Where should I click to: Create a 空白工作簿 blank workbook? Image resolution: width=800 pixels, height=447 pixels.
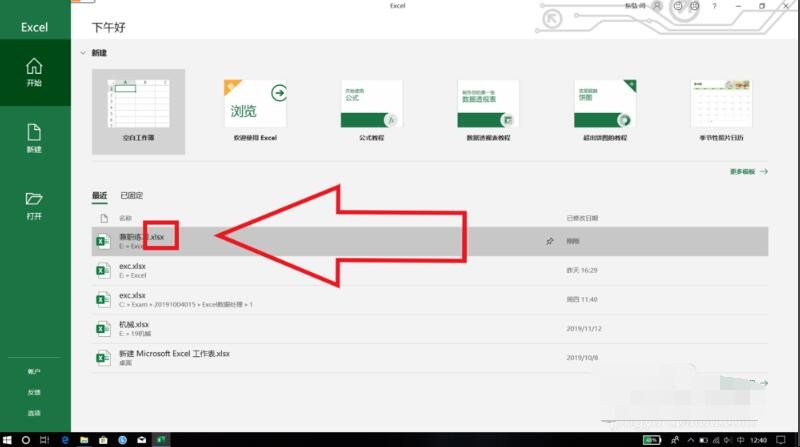point(138,112)
